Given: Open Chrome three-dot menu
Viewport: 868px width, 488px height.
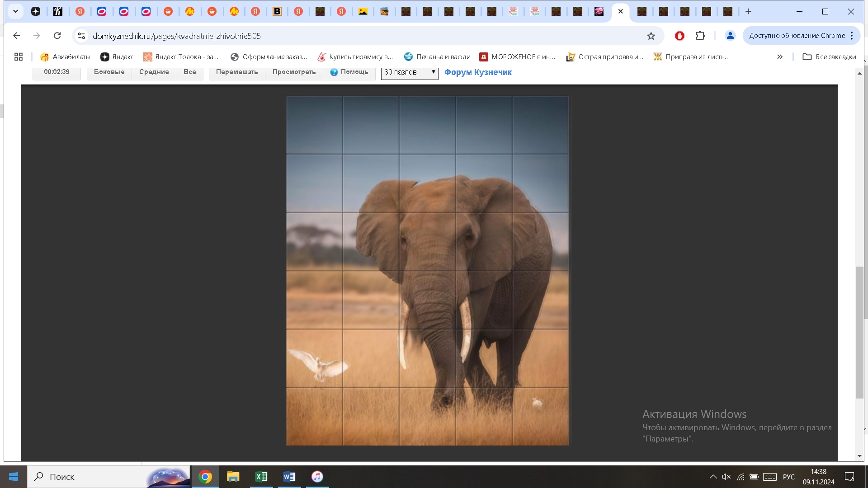Looking at the screenshot, I should [852, 36].
